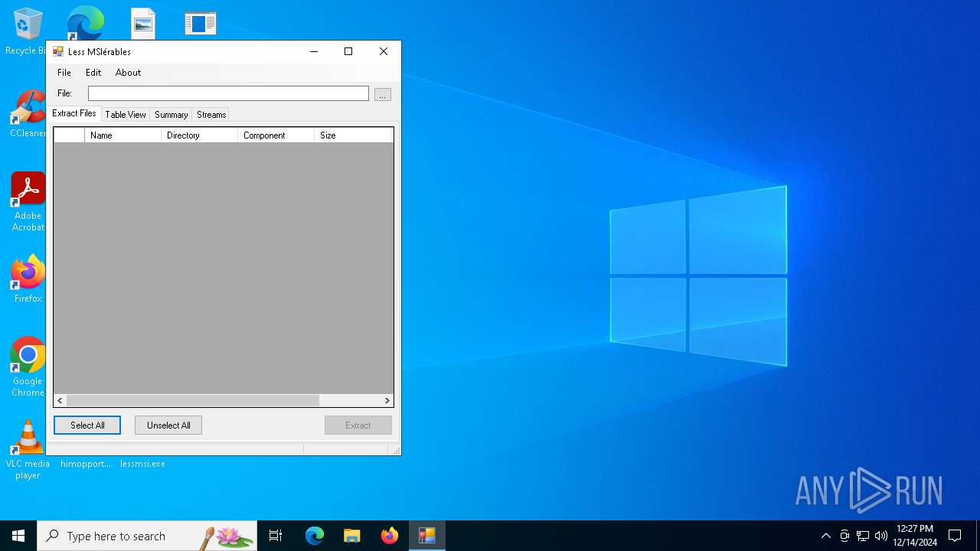Switch to the Table View tab
The height and width of the screenshot is (551, 980).
click(x=126, y=115)
